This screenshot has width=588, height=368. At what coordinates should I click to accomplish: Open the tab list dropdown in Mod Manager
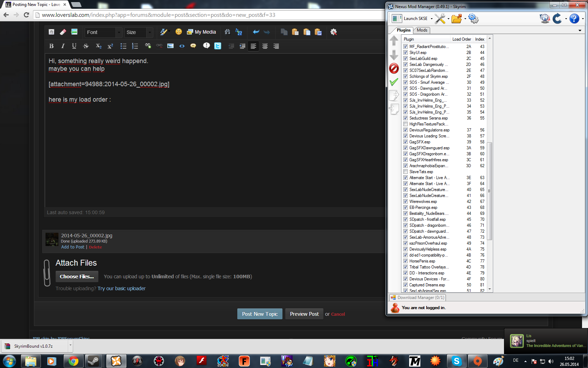coord(580,30)
